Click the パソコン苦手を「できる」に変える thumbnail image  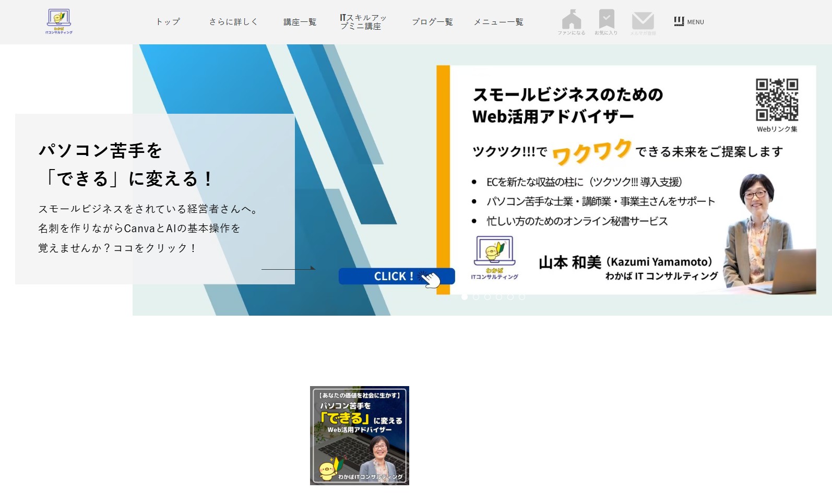click(x=359, y=435)
